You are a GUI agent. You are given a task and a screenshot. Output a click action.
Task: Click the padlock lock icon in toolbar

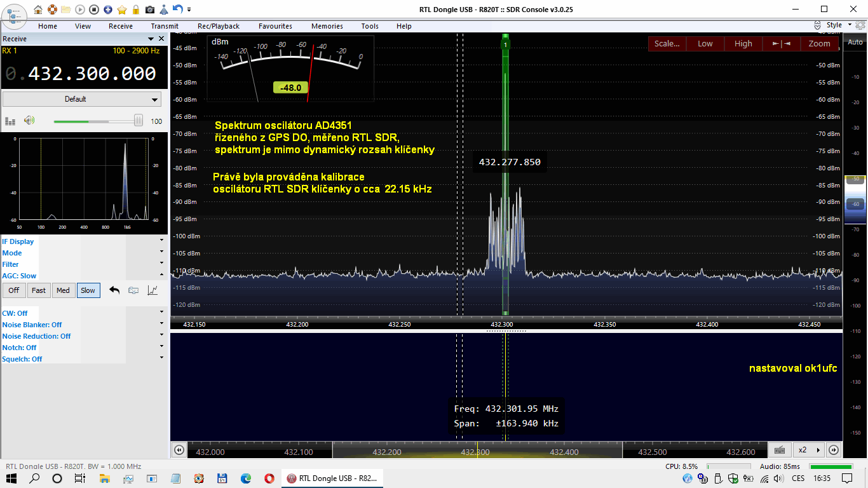136,10
